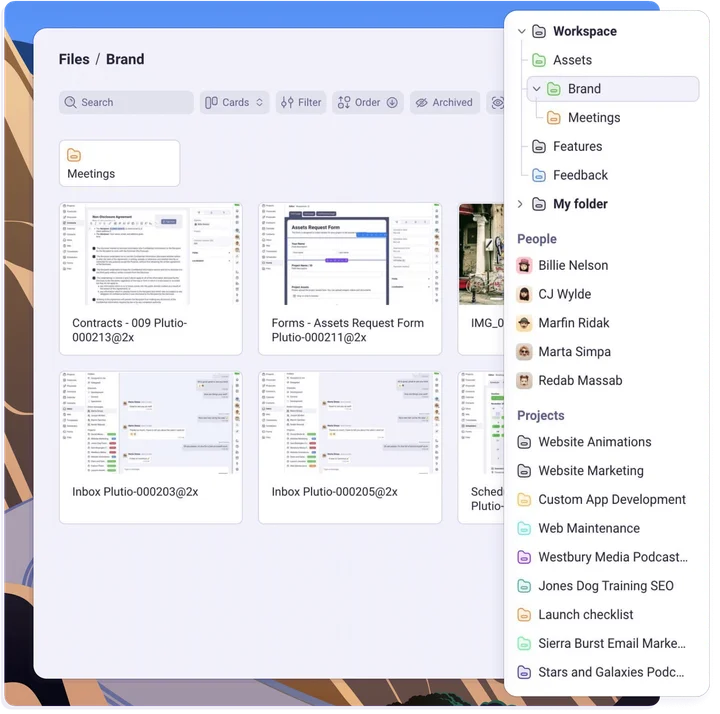
Task: Collapse the Workspace tree node
Action: [521, 31]
